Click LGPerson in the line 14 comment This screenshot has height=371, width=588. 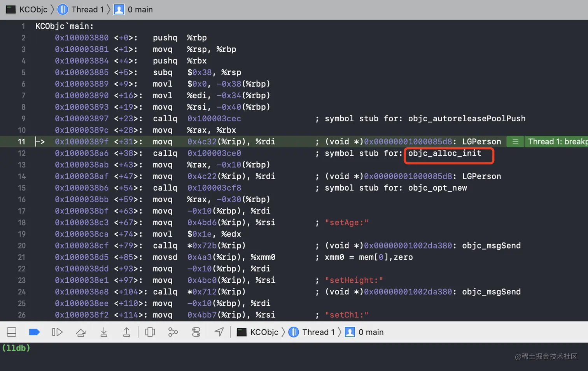click(x=481, y=176)
